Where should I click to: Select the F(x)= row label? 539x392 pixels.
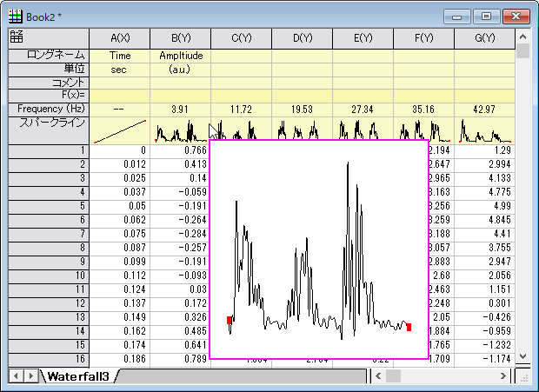point(49,95)
